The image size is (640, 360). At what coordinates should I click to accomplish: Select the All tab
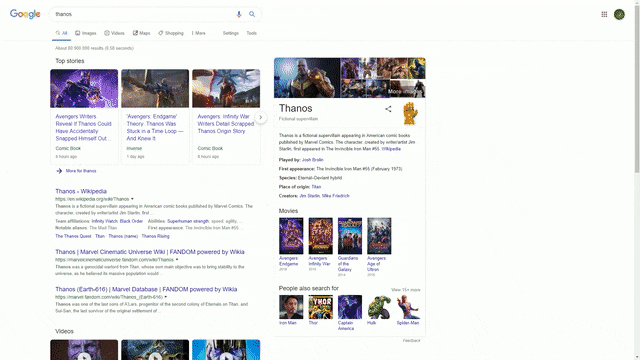tap(61, 33)
